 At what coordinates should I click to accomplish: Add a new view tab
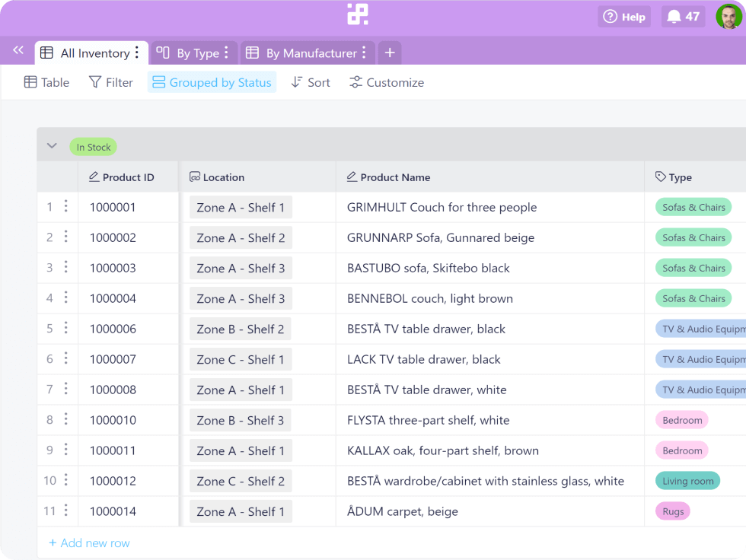[x=390, y=52]
